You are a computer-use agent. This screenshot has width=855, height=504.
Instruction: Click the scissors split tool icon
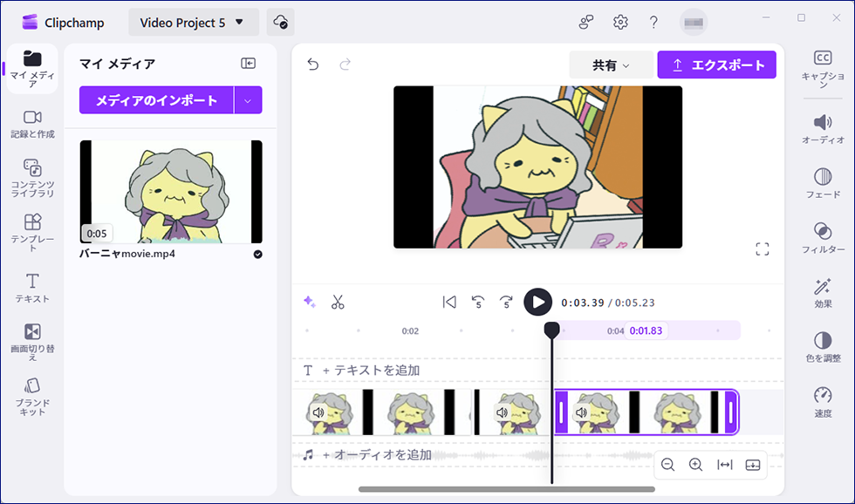338,303
